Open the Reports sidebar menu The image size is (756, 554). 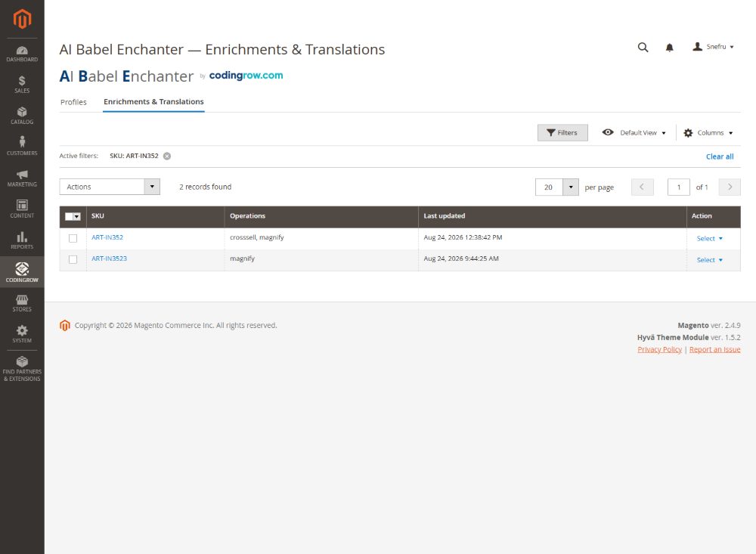coord(22,240)
